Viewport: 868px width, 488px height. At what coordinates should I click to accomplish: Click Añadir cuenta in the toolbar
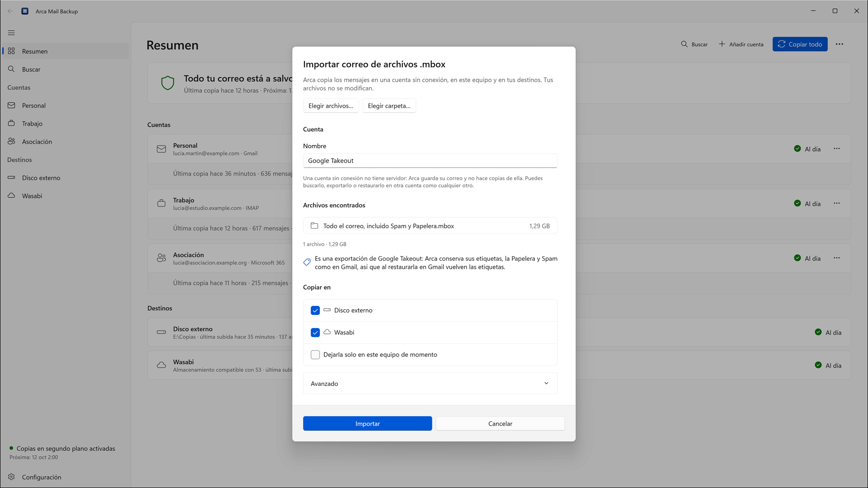coord(741,44)
